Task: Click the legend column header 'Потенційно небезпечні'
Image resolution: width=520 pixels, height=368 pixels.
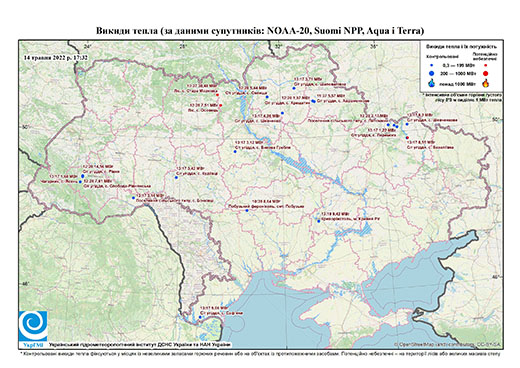Action: [485, 56]
